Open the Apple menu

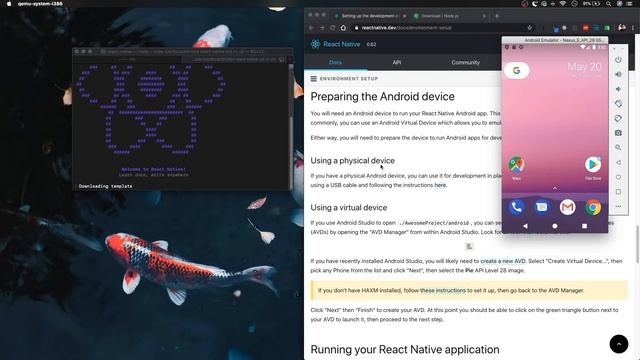pos(9,4)
